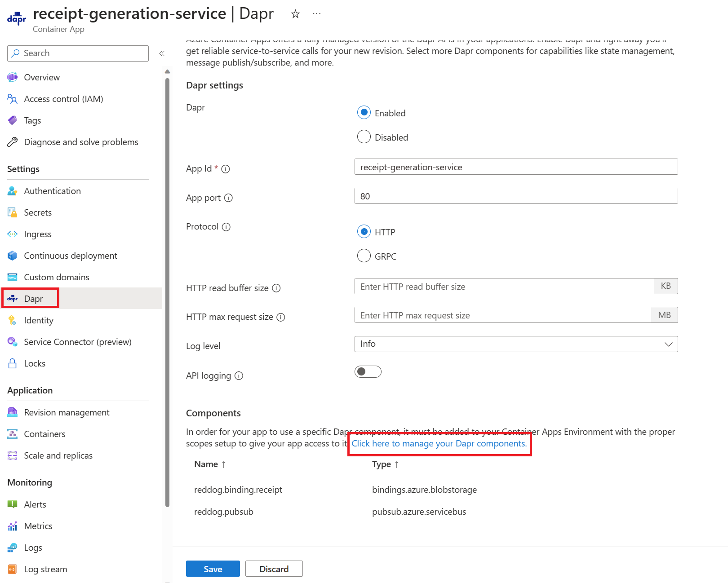Go to Ingress settings
The height and width of the screenshot is (583, 728).
[38, 234]
